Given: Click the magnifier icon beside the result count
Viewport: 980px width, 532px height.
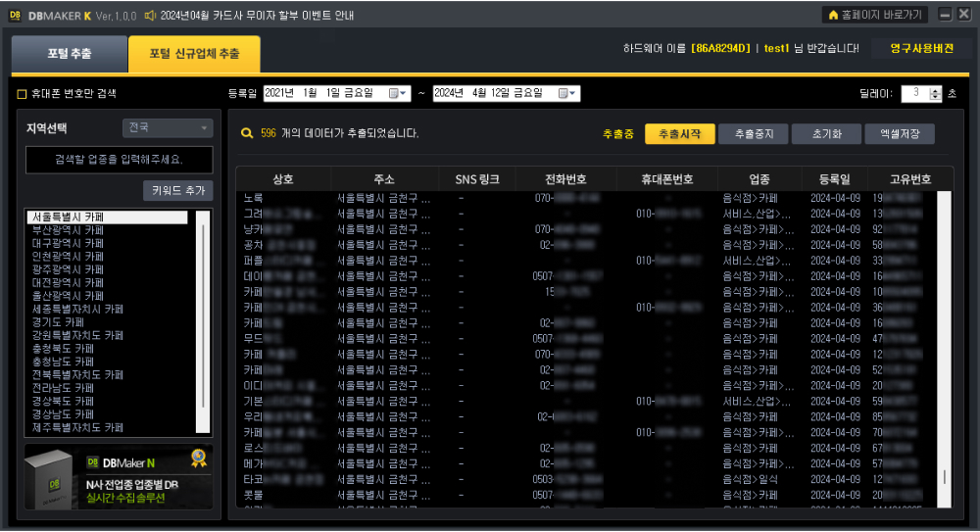Looking at the screenshot, I should pos(247,133).
